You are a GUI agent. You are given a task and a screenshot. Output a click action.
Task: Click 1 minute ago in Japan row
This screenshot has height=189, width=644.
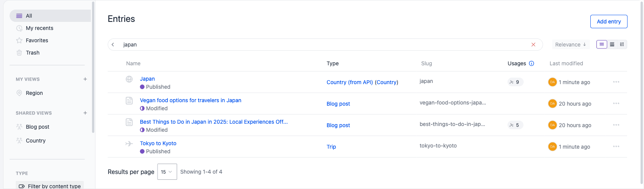(574, 82)
